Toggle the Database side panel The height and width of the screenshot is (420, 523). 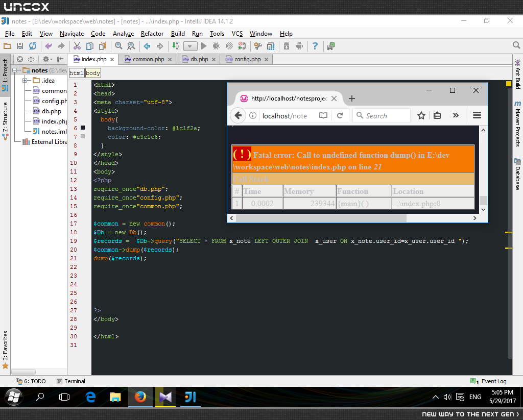(x=518, y=174)
